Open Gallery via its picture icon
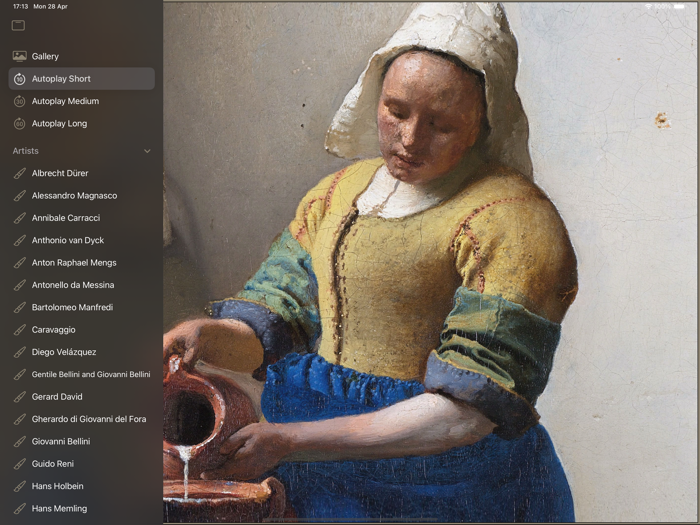The width and height of the screenshot is (700, 525). point(20,56)
